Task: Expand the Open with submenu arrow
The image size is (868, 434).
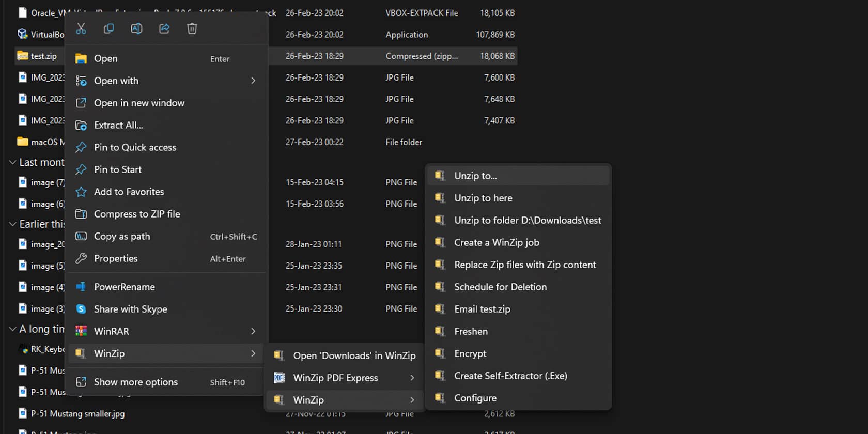Action: (253, 81)
